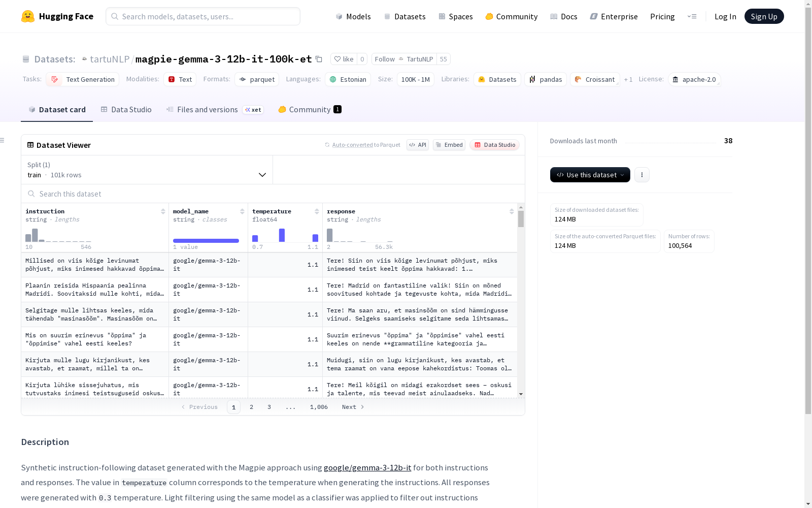Go to Datasets in the top navigation
Screen dimensions: 812x508
[x=404, y=16]
